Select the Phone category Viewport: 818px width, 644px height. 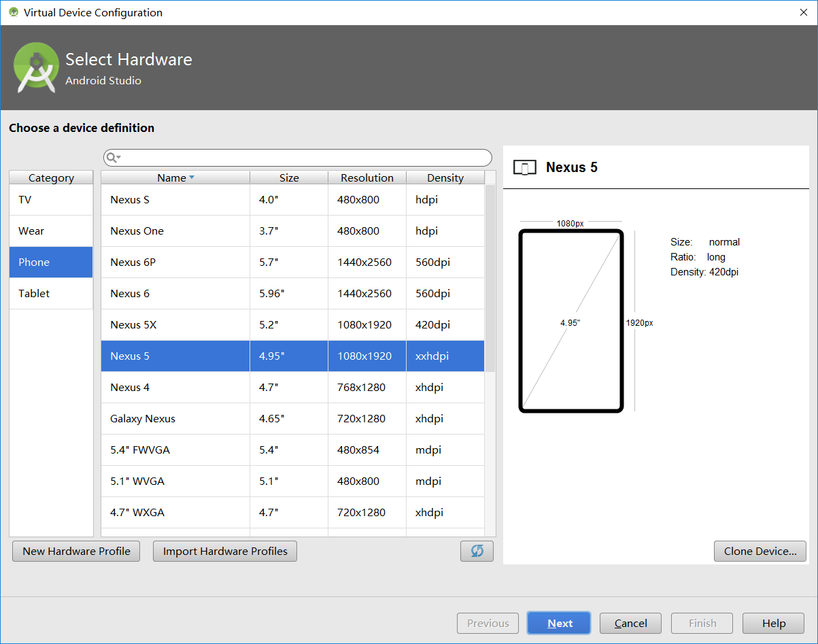coord(51,262)
